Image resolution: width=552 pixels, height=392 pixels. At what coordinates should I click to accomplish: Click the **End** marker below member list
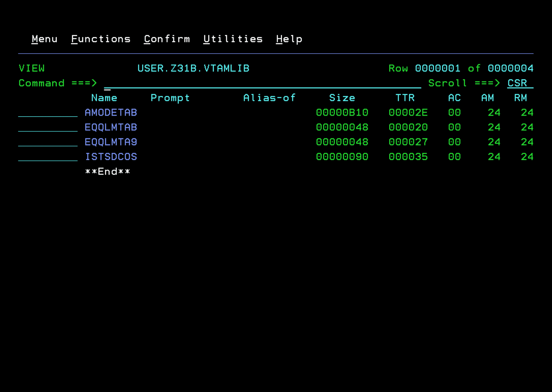click(107, 171)
